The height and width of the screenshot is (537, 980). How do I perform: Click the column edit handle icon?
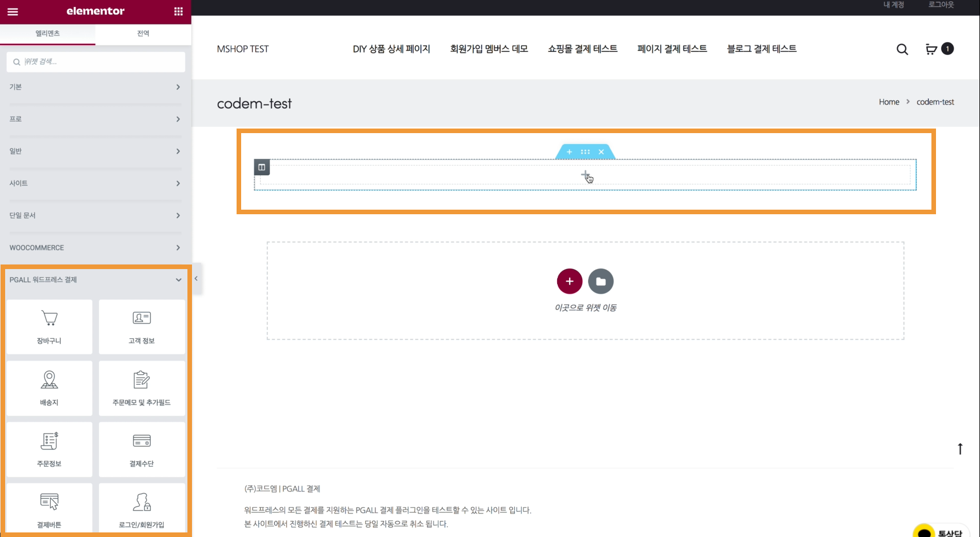pyautogui.click(x=262, y=167)
